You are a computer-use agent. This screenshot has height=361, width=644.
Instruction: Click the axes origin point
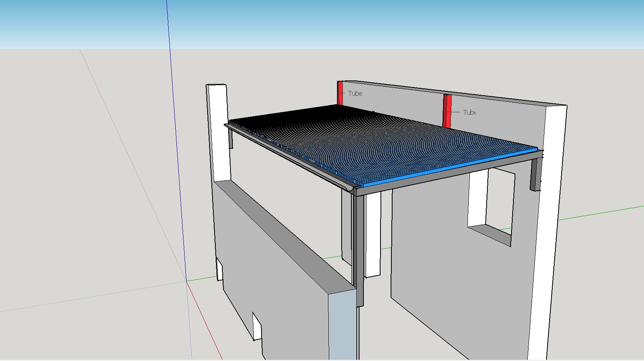pyautogui.click(x=187, y=281)
